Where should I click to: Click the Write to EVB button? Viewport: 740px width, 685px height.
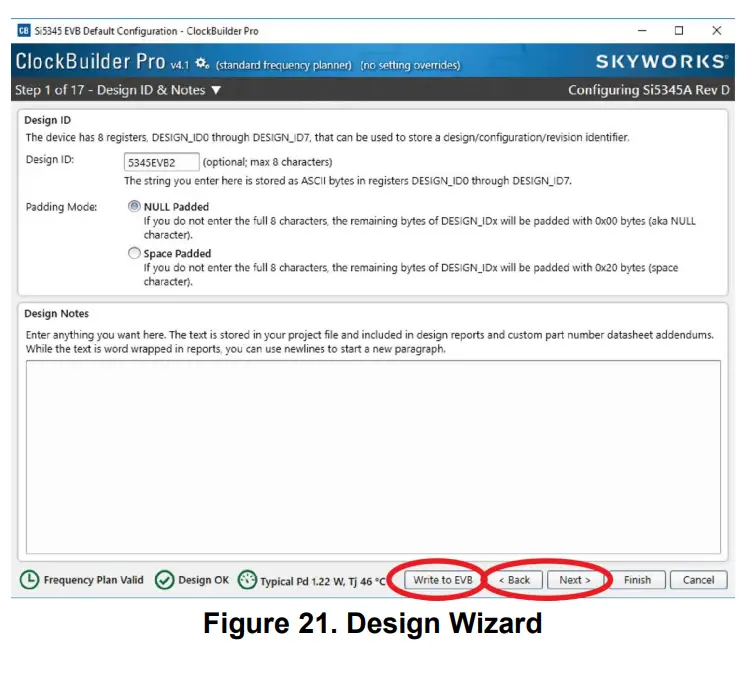pos(443,580)
